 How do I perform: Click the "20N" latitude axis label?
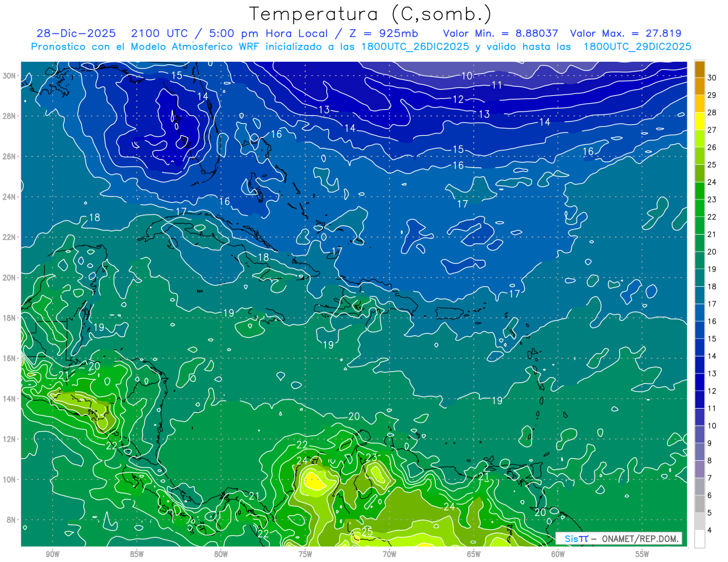coord(10,278)
